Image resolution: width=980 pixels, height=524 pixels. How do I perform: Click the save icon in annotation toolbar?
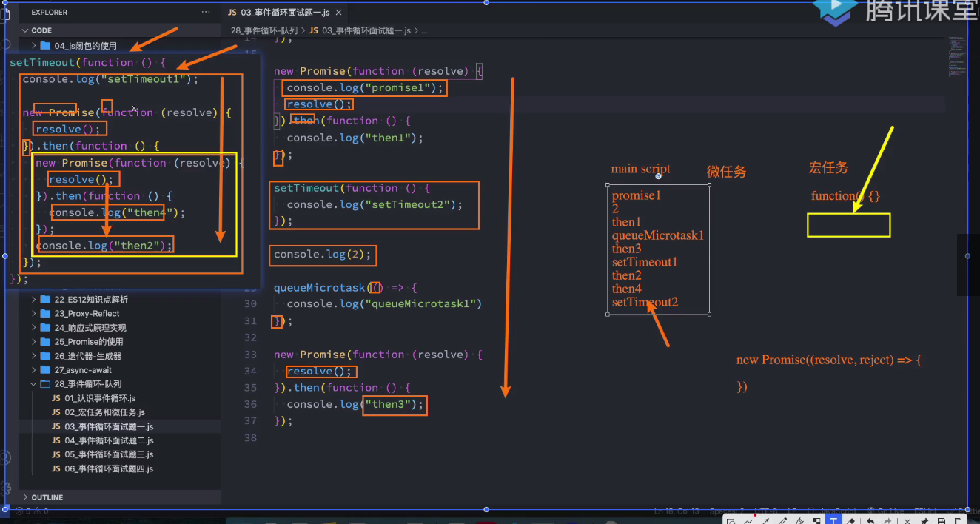click(x=942, y=521)
